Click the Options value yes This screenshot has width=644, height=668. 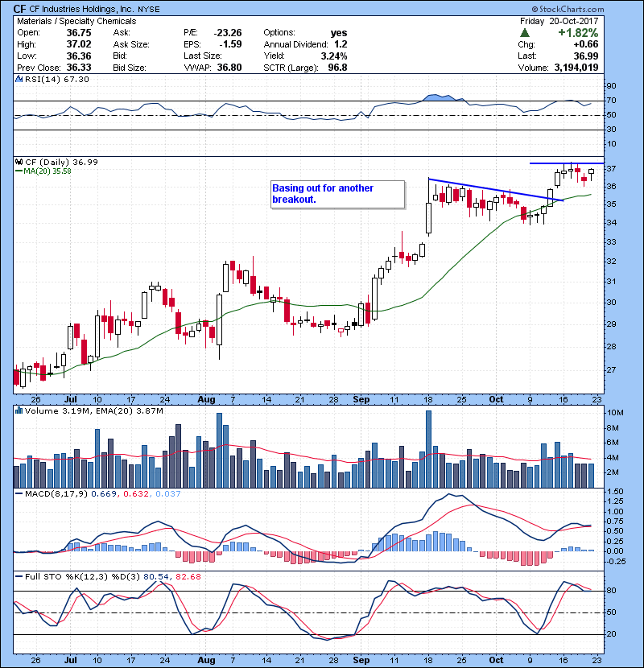(339, 33)
